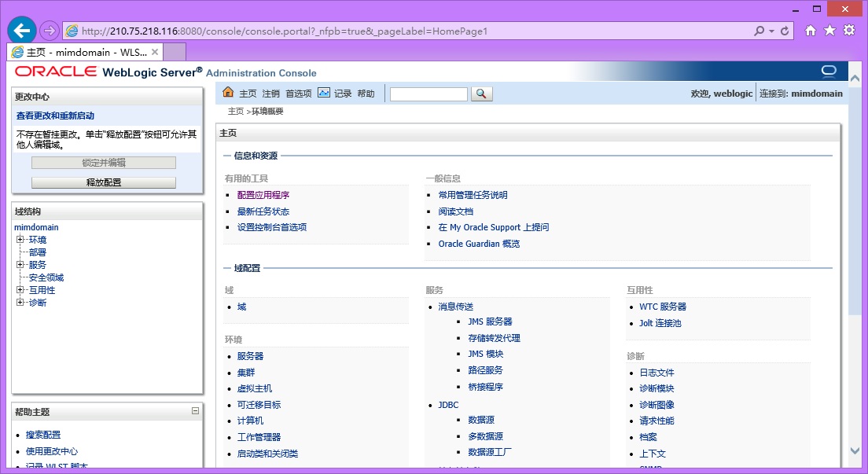Open 在 My Oracle Support 上提问 link
This screenshot has width=868, height=474.
[494, 227]
